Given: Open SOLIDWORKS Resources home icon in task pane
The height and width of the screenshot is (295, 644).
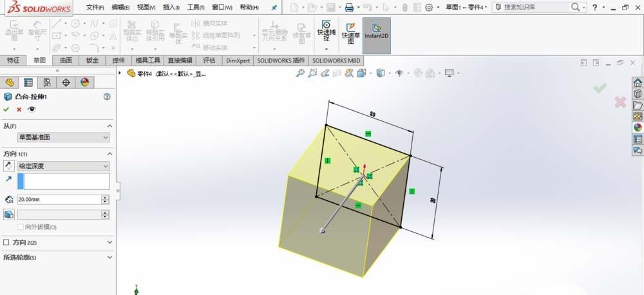Looking at the screenshot, I should [638, 82].
